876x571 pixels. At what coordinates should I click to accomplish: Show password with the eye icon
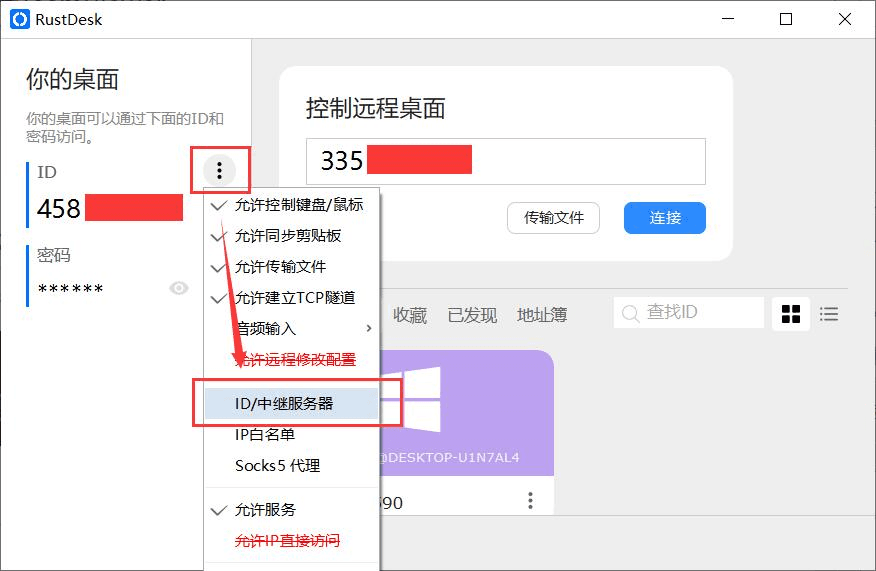click(179, 288)
